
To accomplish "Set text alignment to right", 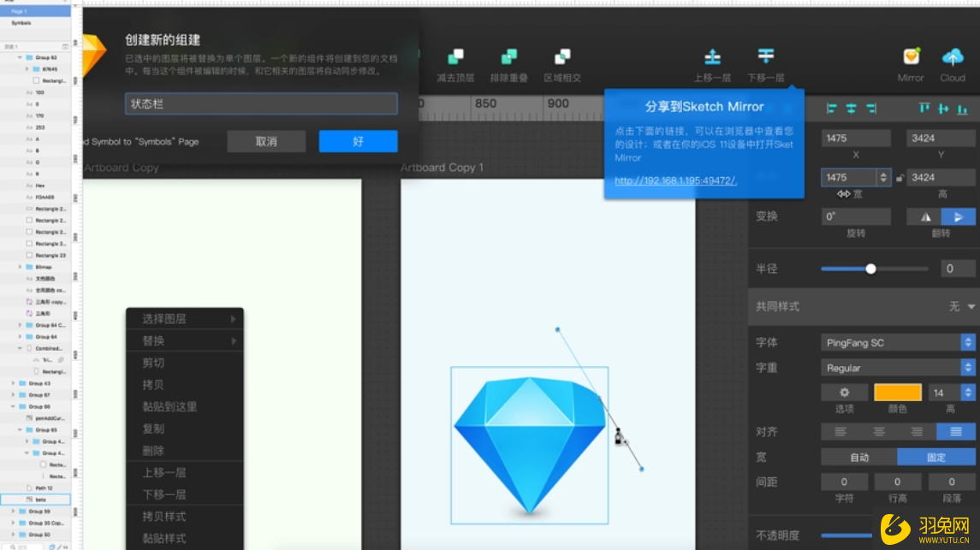I will [x=917, y=431].
